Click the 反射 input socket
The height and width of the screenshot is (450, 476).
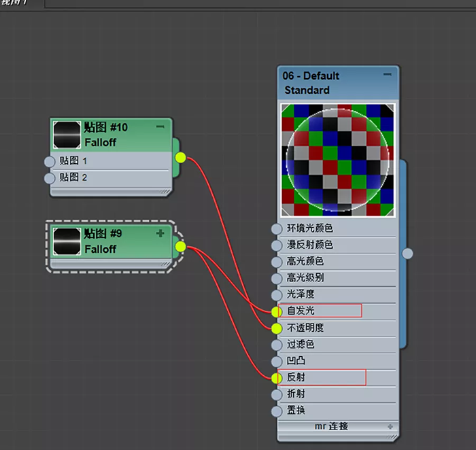[x=277, y=378]
